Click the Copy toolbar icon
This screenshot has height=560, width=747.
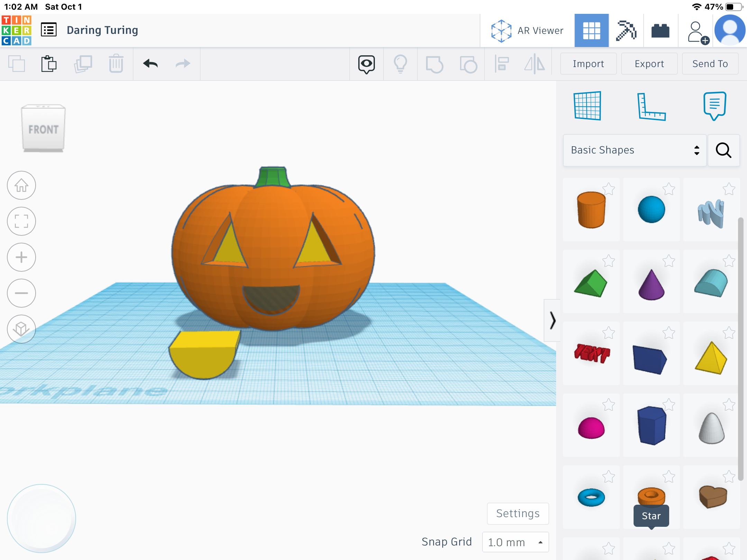click(17, 64)
